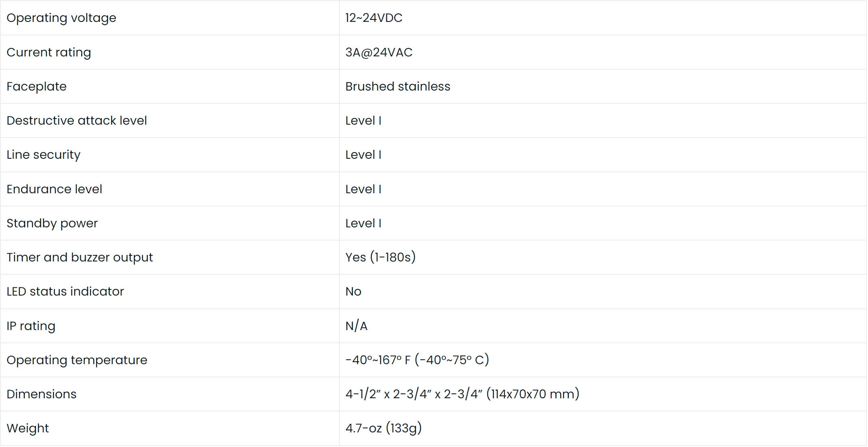
Task: Select the "N/A" IP rating value
Action: (x=356, y=326)
